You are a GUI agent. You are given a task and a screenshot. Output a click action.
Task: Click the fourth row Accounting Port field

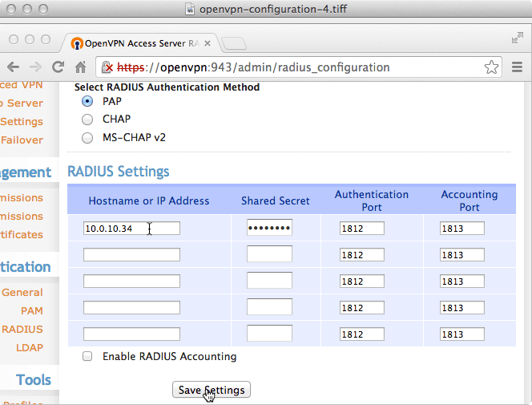pos(462,308)
